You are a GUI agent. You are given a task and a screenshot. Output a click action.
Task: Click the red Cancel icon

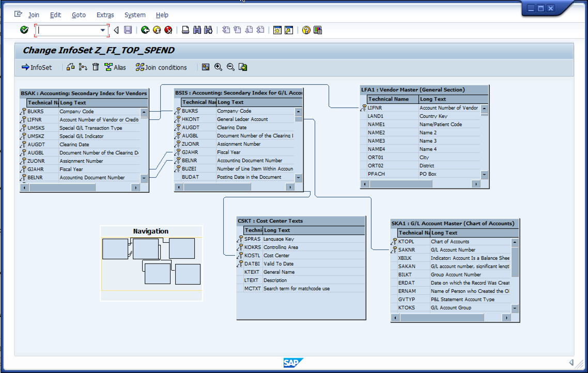point(168,30)
